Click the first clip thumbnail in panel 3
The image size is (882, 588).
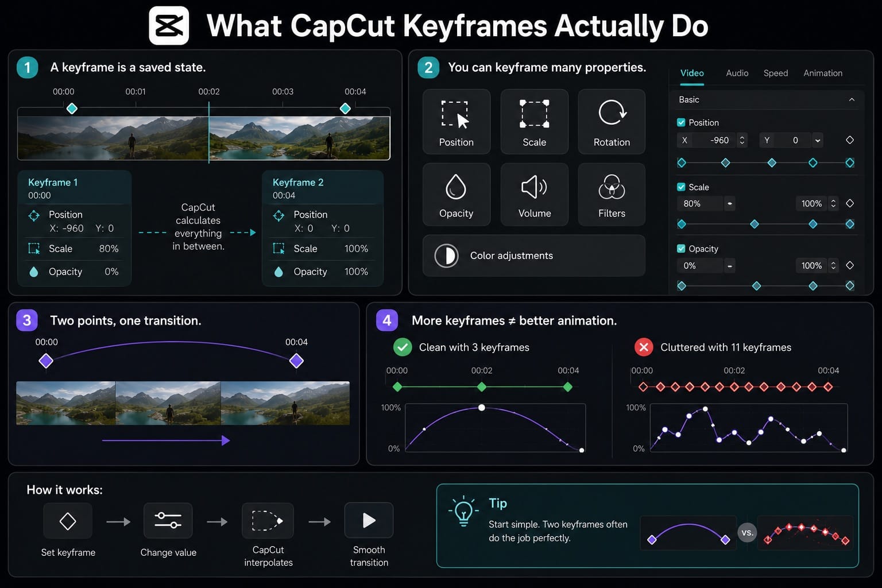(66, 403)
